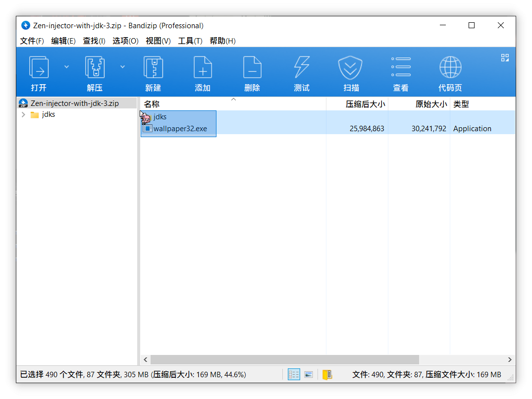Click the Application type cell
The width and height of the screenshot is (532, 399).
tap(472, 129)
